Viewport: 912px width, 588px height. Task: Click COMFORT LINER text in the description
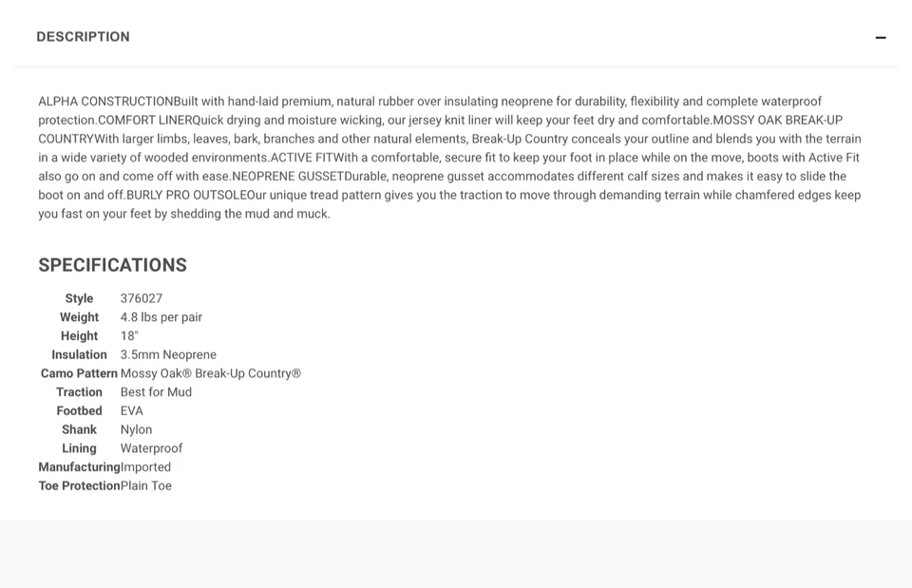(144, 120)
